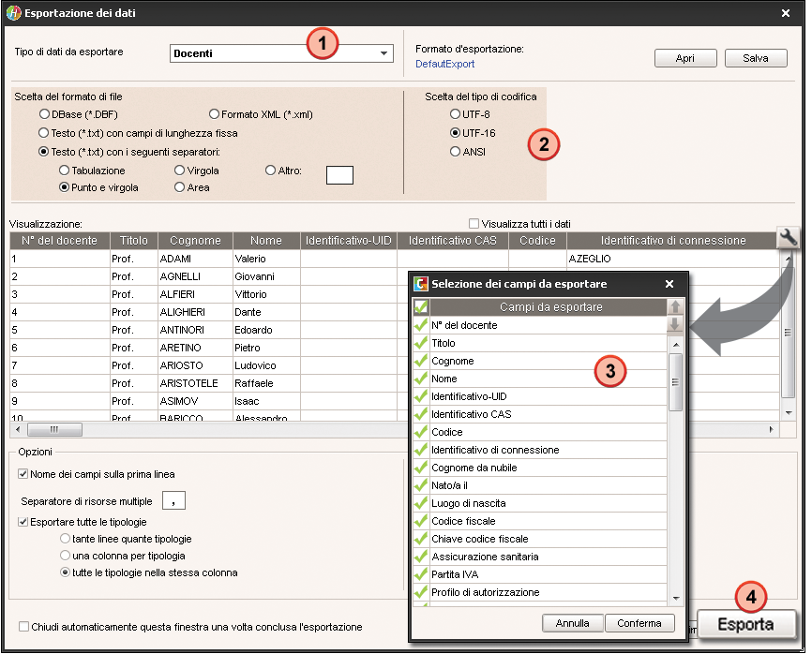Select the ARISTOTELE row cell
The image size is (812, 654).
(x=195, y=383)
